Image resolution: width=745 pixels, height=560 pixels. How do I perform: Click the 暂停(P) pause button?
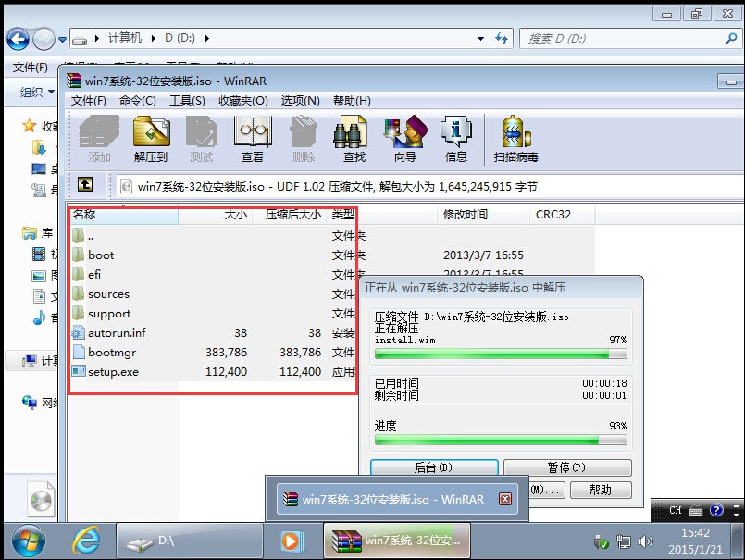coord(567,467)
